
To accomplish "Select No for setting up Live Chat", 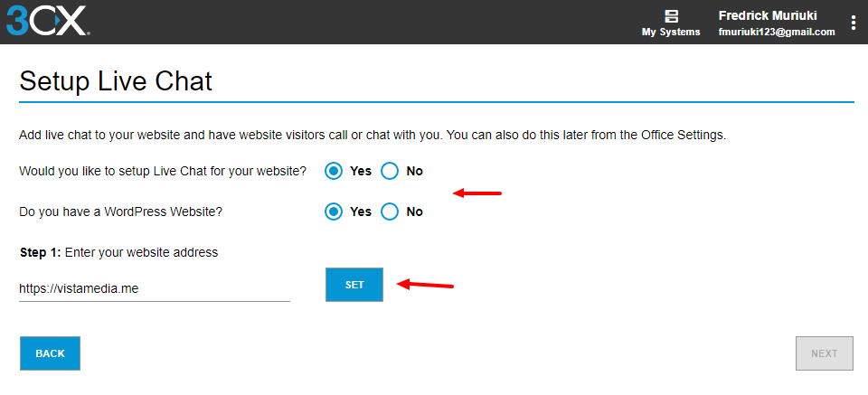I will tap(390, 171).
